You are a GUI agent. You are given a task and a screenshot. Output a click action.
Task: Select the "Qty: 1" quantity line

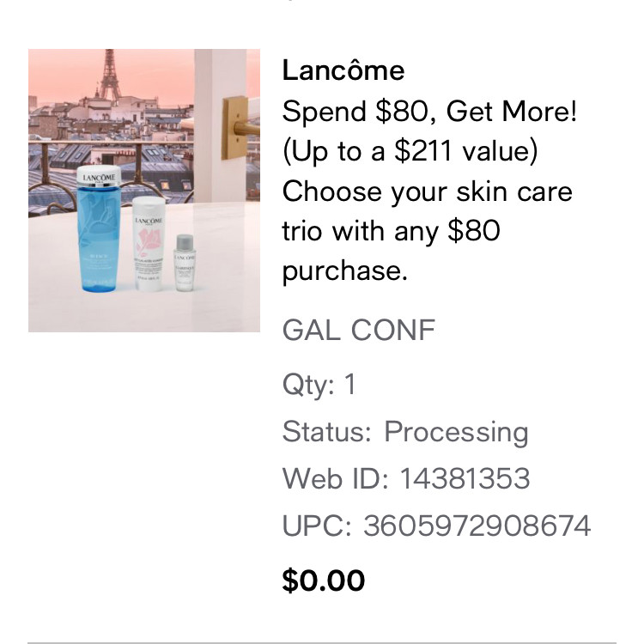[319, 385]
